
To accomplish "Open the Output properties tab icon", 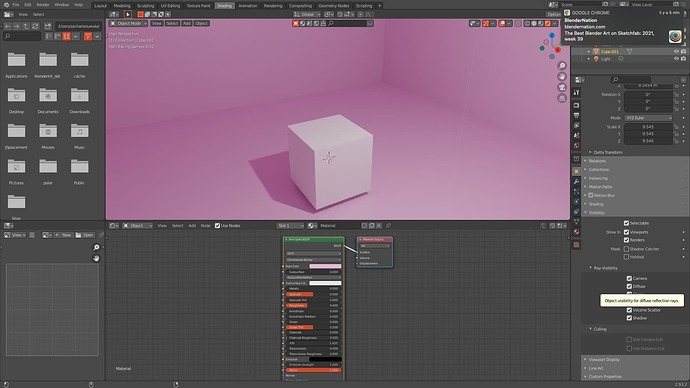I will 576,115.
